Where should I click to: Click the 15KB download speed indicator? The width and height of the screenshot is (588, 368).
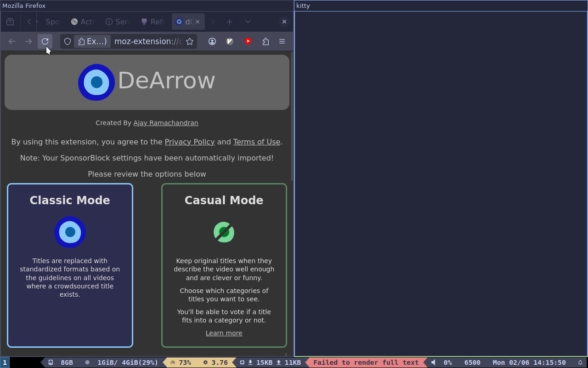click(260, 362)
